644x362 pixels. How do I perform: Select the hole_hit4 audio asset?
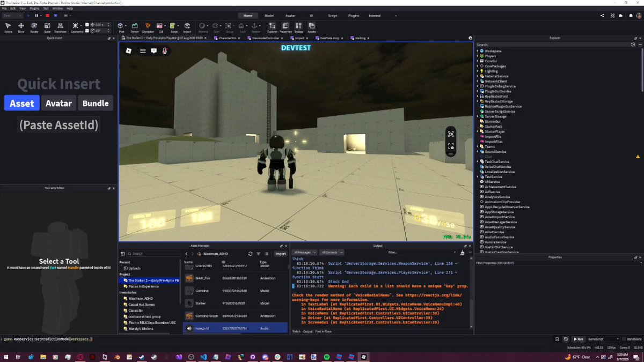(x=236, y=328)
